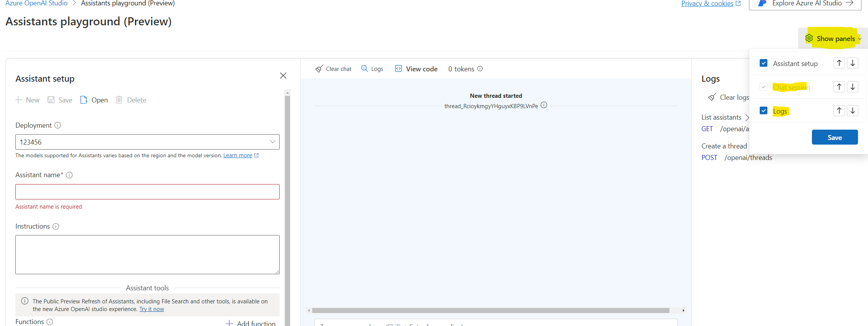
Task: Move Logs panel down arrow
Action: click(853, 111)
